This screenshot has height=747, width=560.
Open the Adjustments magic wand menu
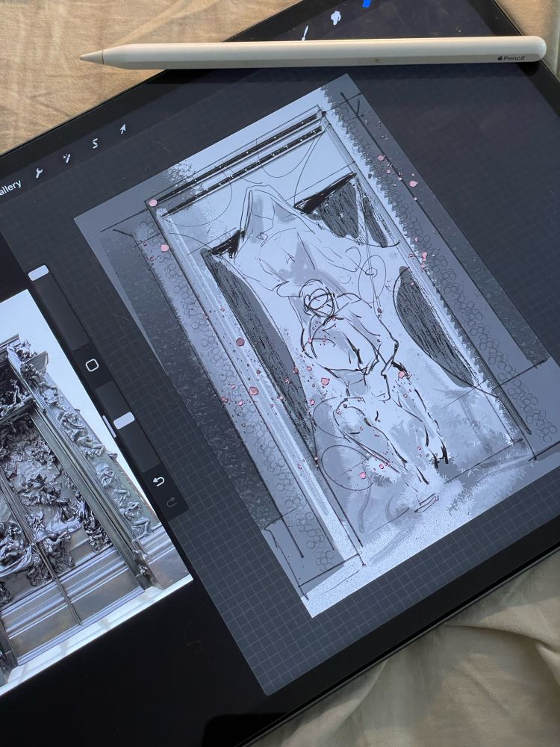click(x=66, y=157)
